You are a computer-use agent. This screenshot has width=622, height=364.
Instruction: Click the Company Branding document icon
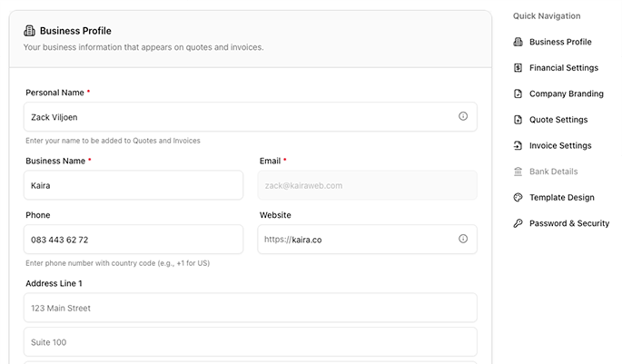pyautogui.click(x=518, y=93)
